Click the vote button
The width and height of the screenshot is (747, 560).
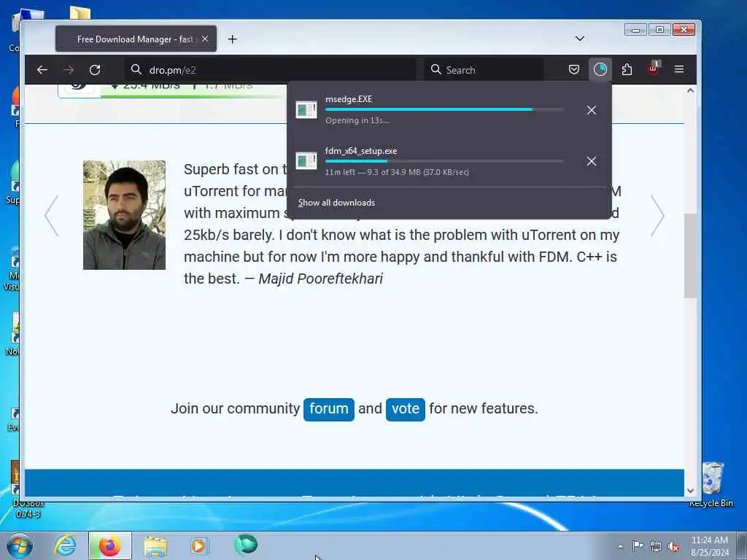click(406, 409)
